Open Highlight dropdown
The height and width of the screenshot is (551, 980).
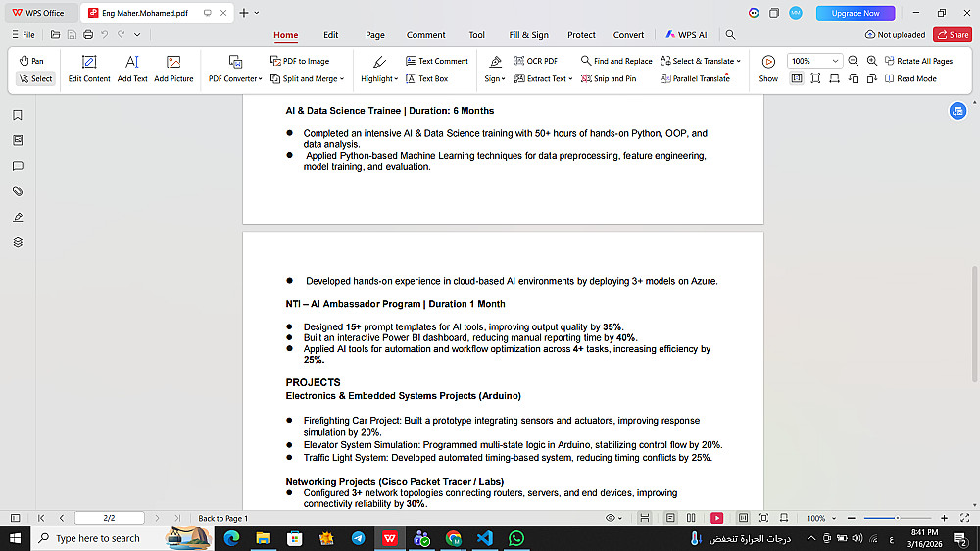tap(379, 69)
